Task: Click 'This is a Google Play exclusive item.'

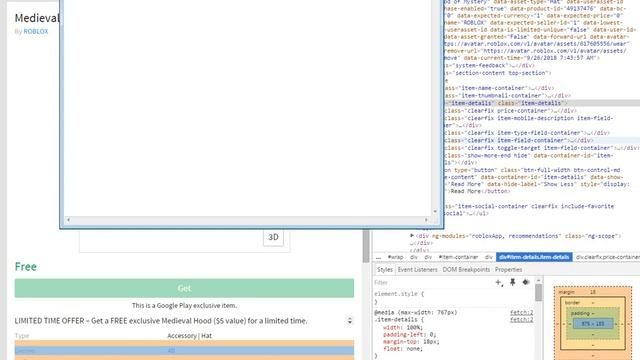Action: pyautogui.click(x=184, y=305)
